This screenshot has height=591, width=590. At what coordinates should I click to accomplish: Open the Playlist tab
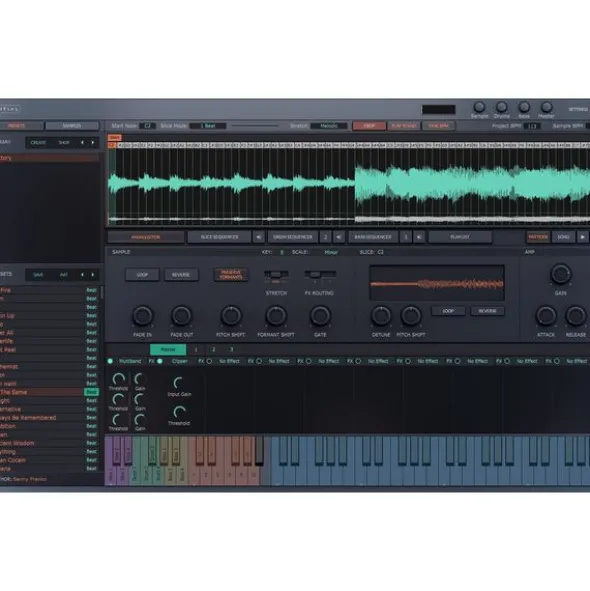[x=460, y=237]
